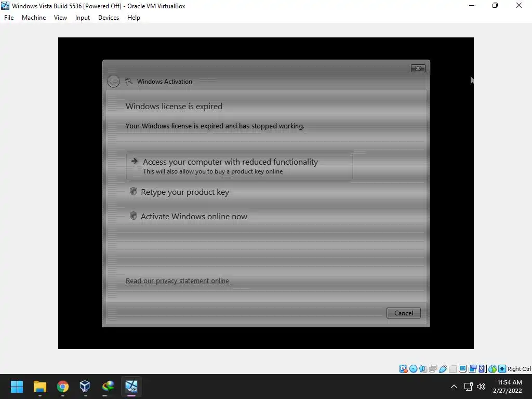
Task: Minimize the VirtualBox window
Action: click(472, 5)
